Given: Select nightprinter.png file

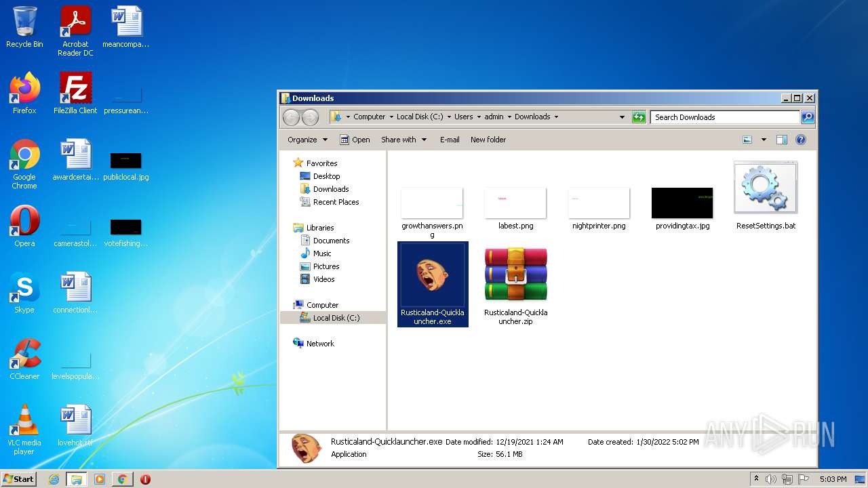Looking at the screenshot, I should coord(599,209).
